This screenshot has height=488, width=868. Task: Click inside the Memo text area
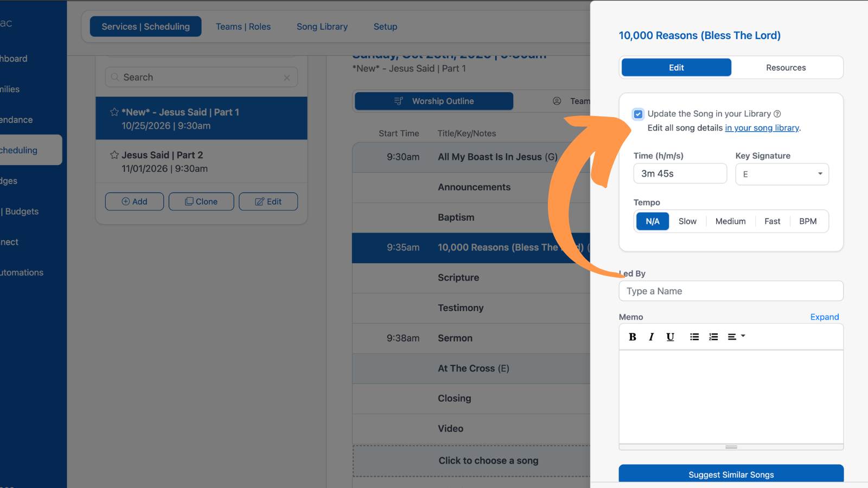pyautogui.click(x=731, y=397)
